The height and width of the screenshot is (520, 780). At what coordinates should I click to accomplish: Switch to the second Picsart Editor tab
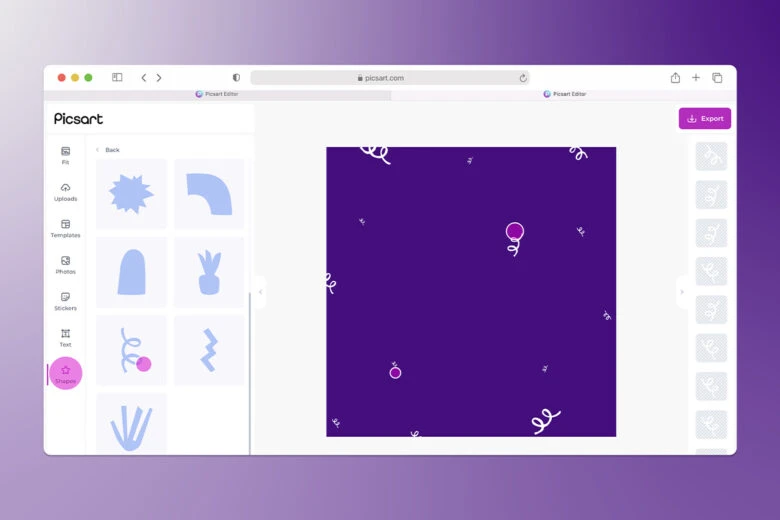pyautogui.click(x=564, y=94)
